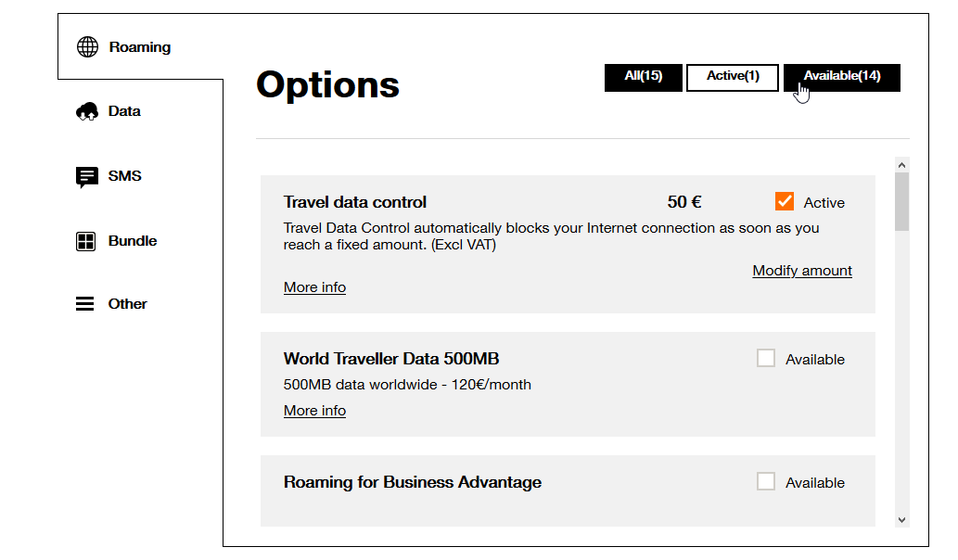Go to the SMS category label
This screenshot has height=560, width=958.
point(124,176)
